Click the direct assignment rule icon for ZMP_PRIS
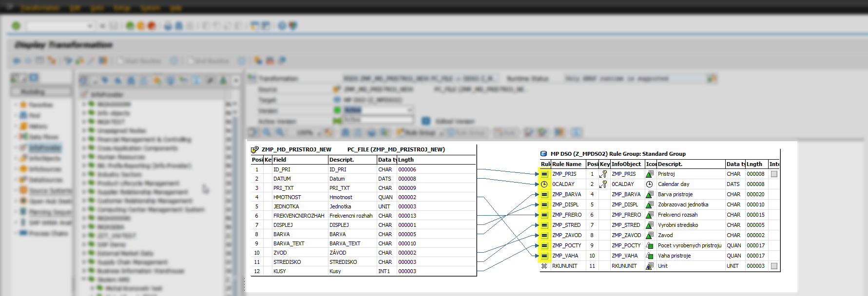The width and height of the screenshot is (868, 296). (x=544, y=174)
